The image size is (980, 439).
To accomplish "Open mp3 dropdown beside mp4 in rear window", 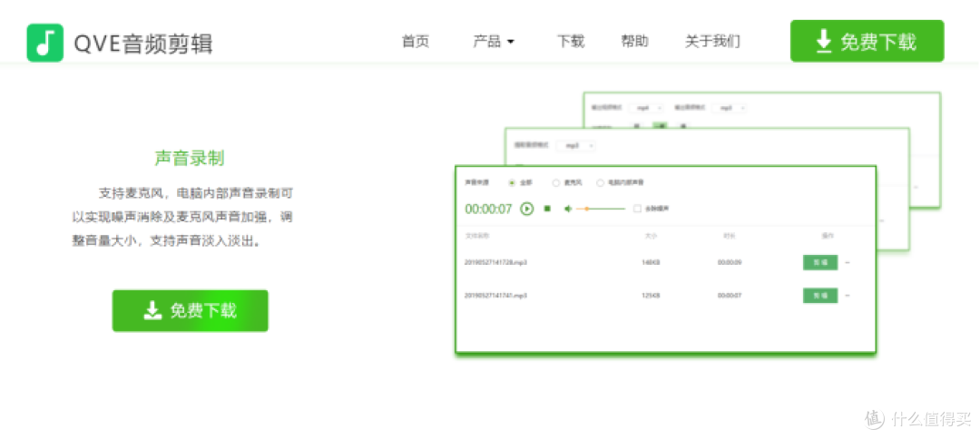I will tap(730, 108).
